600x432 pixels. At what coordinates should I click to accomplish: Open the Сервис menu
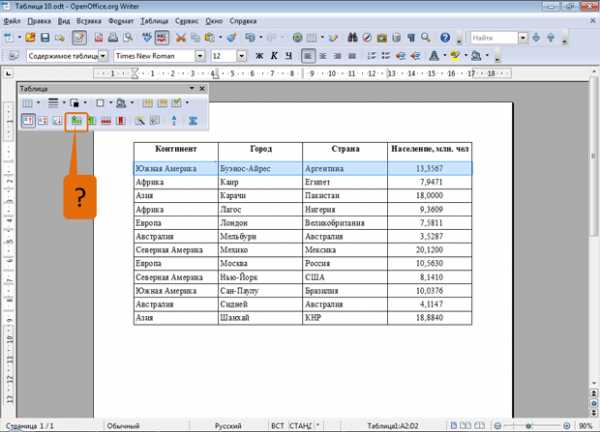[187, 21]
